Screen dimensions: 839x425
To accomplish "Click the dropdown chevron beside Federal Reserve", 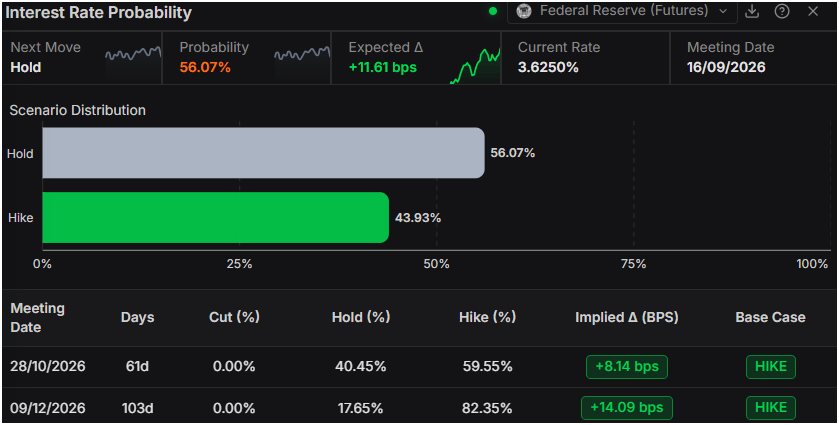I will point(723,11).
